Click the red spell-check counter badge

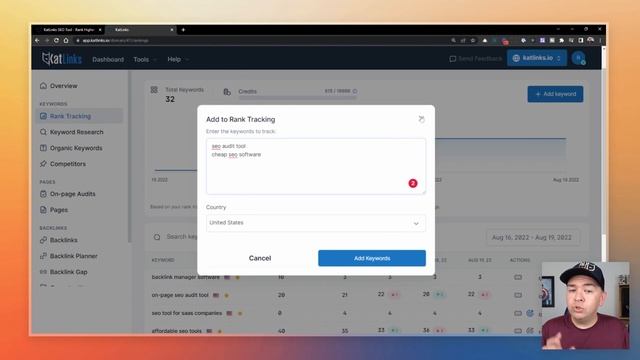(x=413, y=183)
